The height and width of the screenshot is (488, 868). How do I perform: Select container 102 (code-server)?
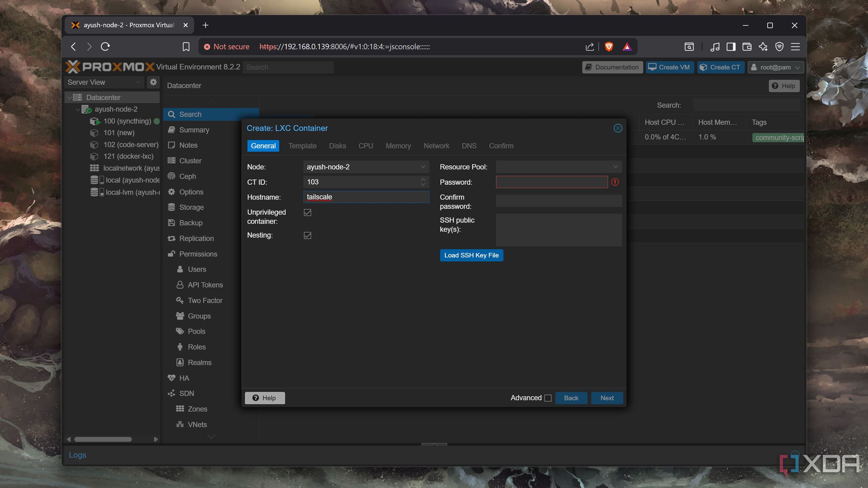(x=131, y=145)
